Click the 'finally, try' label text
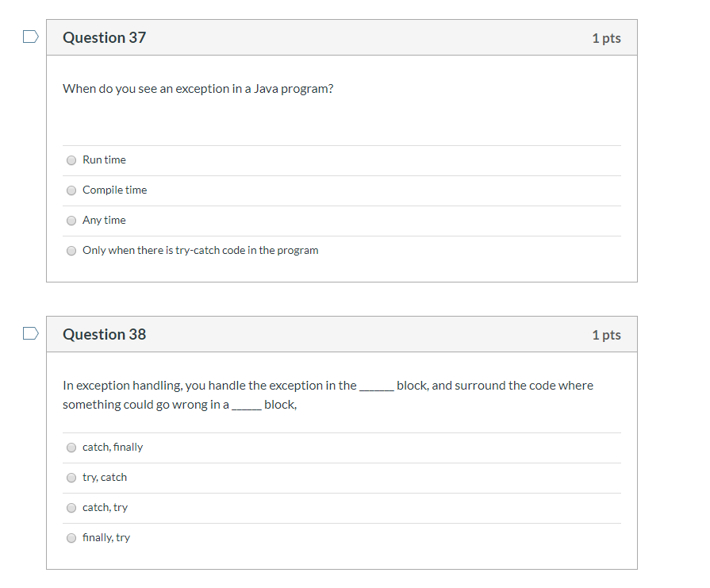This screenshot has height=588, width=710. 106,538
